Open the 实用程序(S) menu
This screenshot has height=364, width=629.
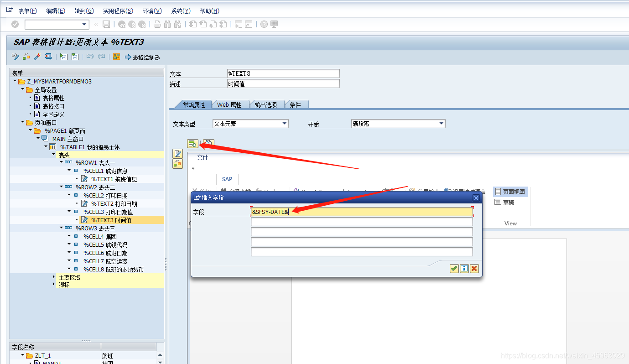click(x=118, y=11)
